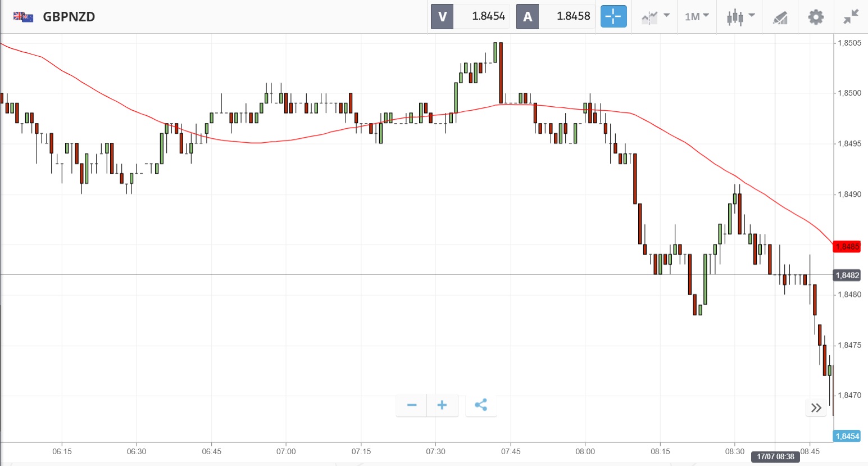Image resolution: width=868 pixels, height=466 pixels.
Task: Toggle the crosshair cursor button
Action: (x=613, y=16)
